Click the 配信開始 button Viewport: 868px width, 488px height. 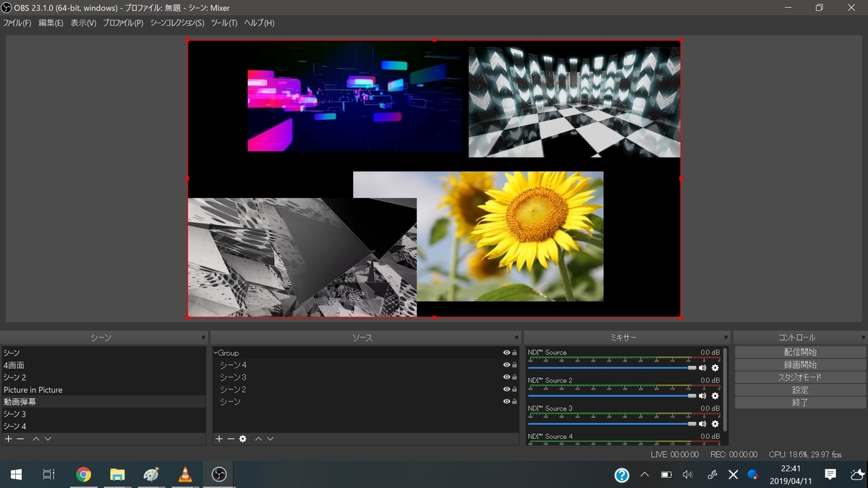tap(800, 352)
